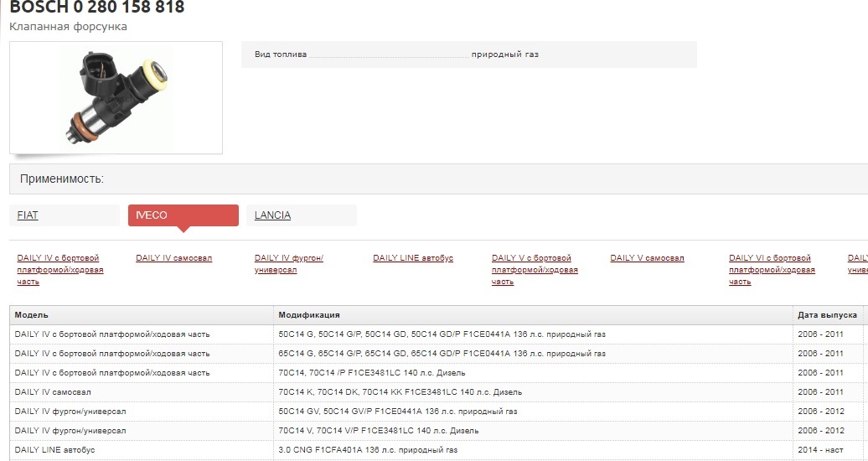Image resolution: width=868 pixels, height=461 pixels.
Task: Open DAILY VI с бортовой платформой link
Action: click(772, 270)
